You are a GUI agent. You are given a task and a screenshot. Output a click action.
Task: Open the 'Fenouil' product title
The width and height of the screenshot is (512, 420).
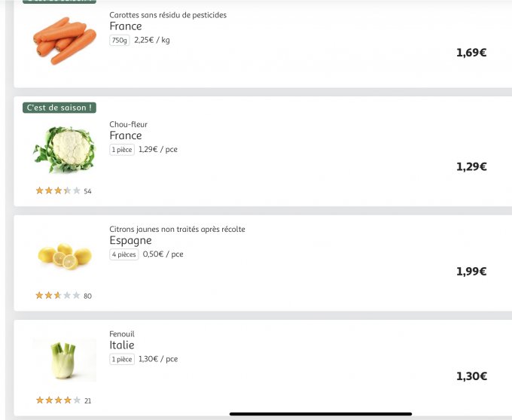click(122, 333)
